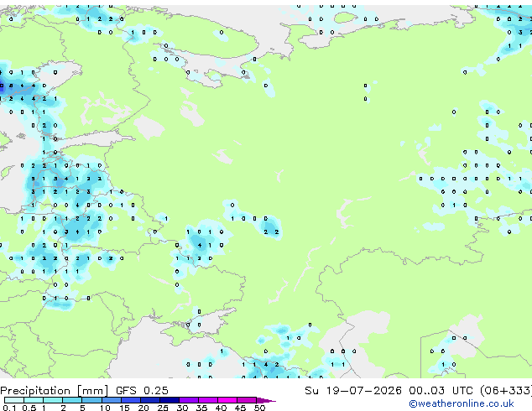Click the 40–45 mm magenta legend swatch
Image resolution: width=532 pixels, height=411 pixels.
click(227, 400)
